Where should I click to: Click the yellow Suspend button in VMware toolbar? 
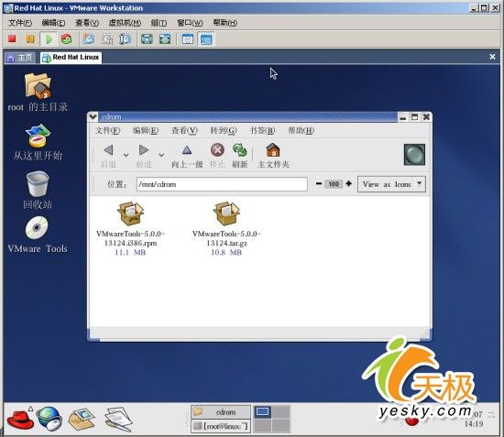click(x=30, y=38)
